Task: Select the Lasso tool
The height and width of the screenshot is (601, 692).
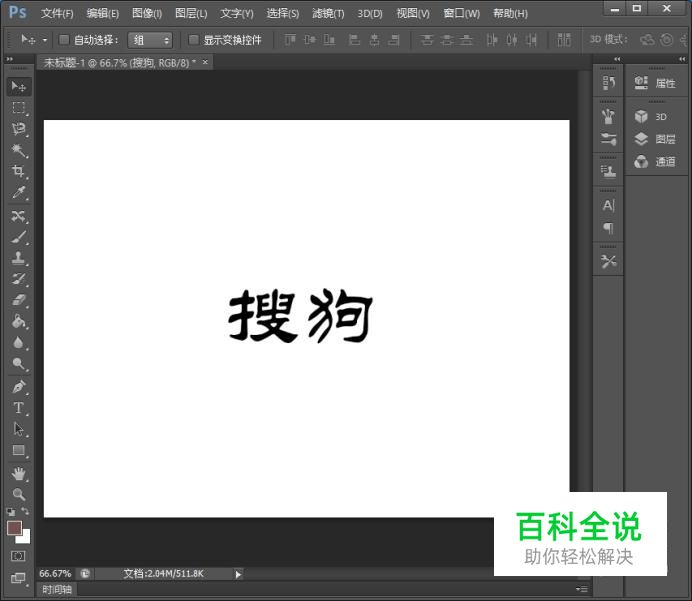Action: click(19, 129)
